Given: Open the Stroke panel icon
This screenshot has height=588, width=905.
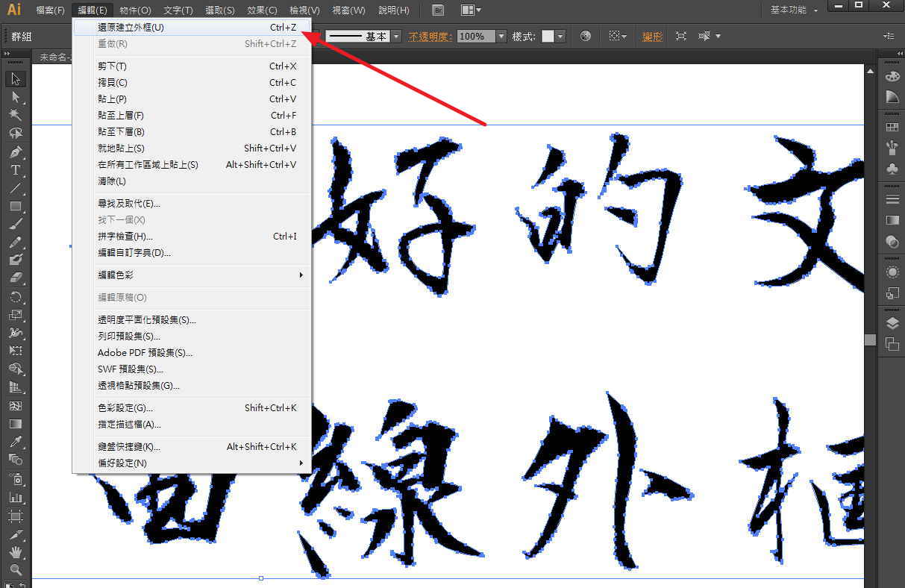Looking at the screenshot, I should [892, 199].
